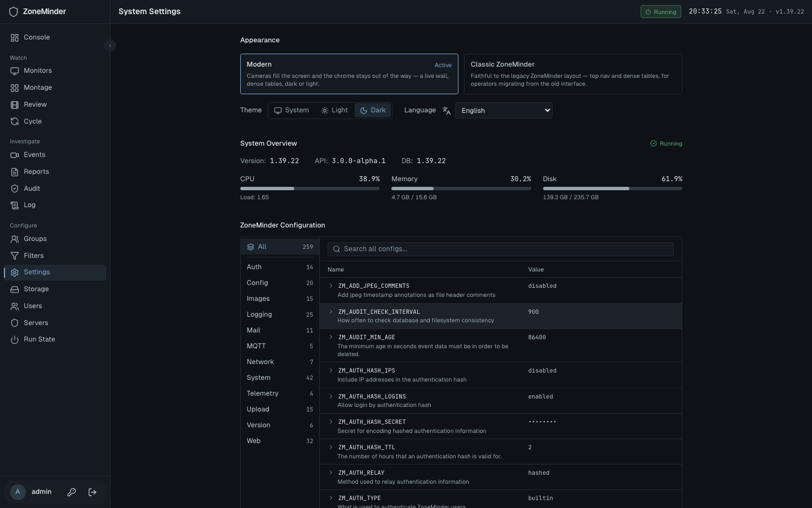Open the Images config category
The height and width of the screenshot is (508, 812).
click(x=280, y=299)
